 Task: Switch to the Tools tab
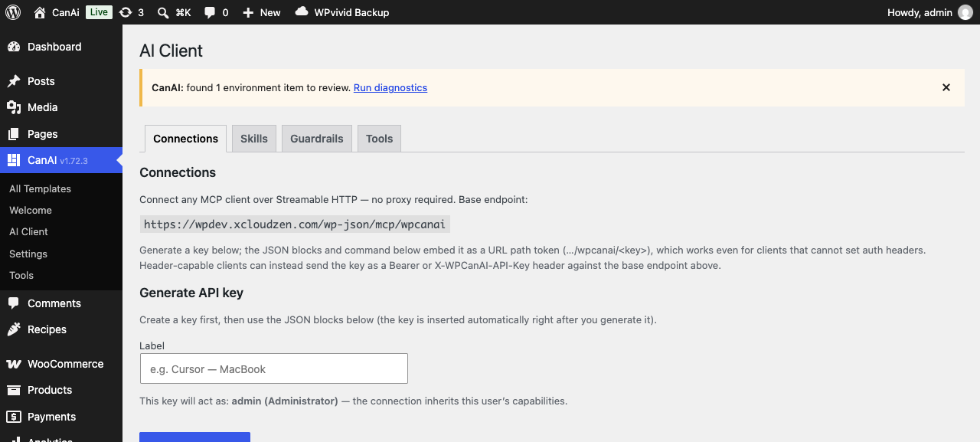pos(379,139)
